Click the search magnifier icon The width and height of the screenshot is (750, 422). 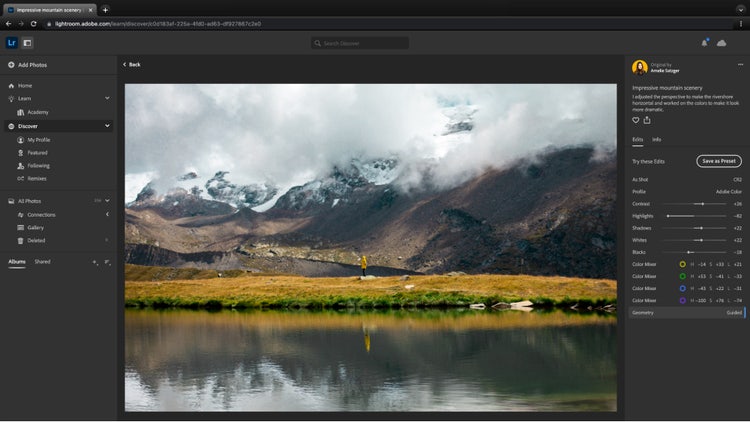click(317, 43)
